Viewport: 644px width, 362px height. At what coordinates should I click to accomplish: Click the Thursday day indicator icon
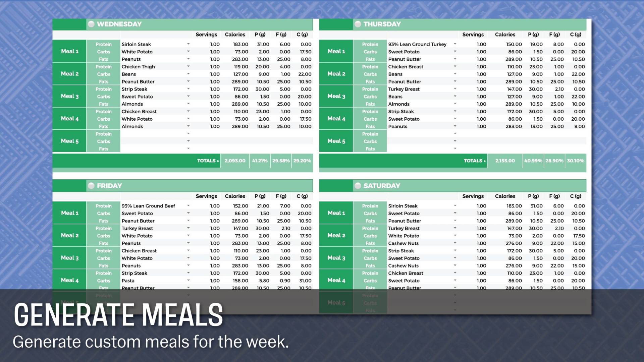pos(357,24)
